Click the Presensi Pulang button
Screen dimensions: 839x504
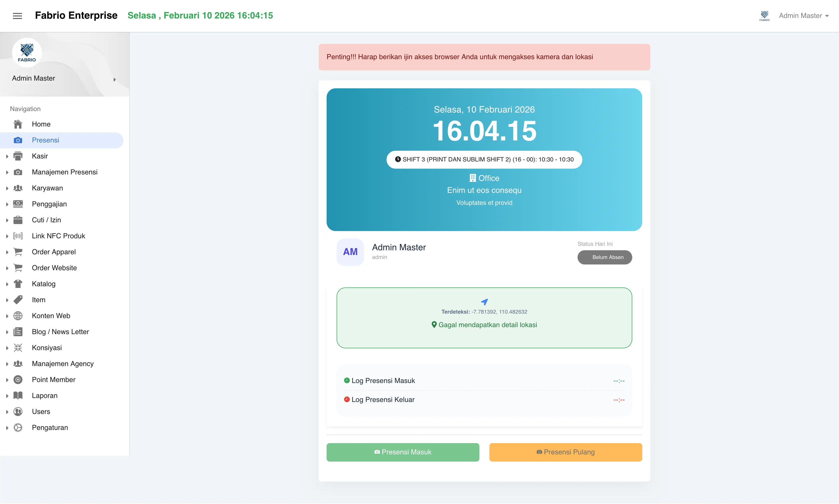[565, 452]
